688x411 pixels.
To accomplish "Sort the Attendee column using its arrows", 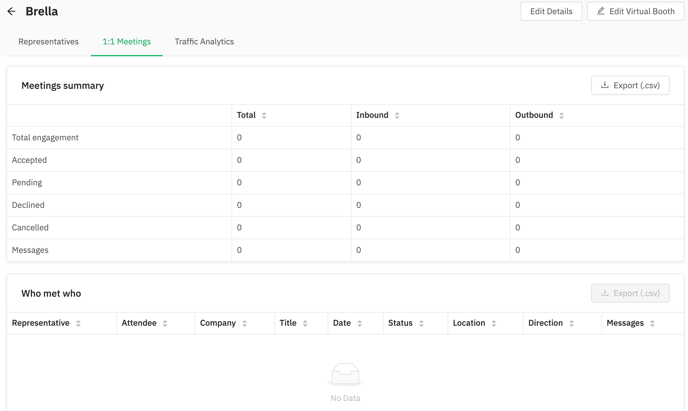I will [165, 323].
